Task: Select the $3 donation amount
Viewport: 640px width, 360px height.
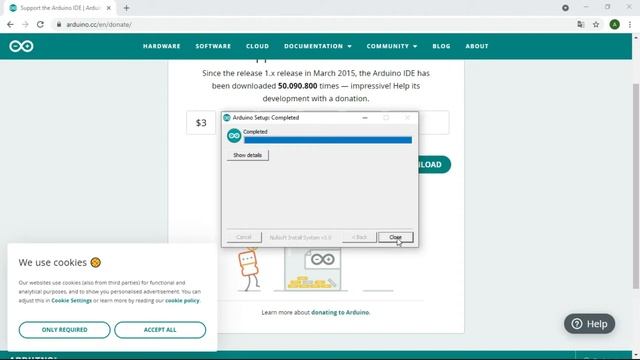Action: 201,122
